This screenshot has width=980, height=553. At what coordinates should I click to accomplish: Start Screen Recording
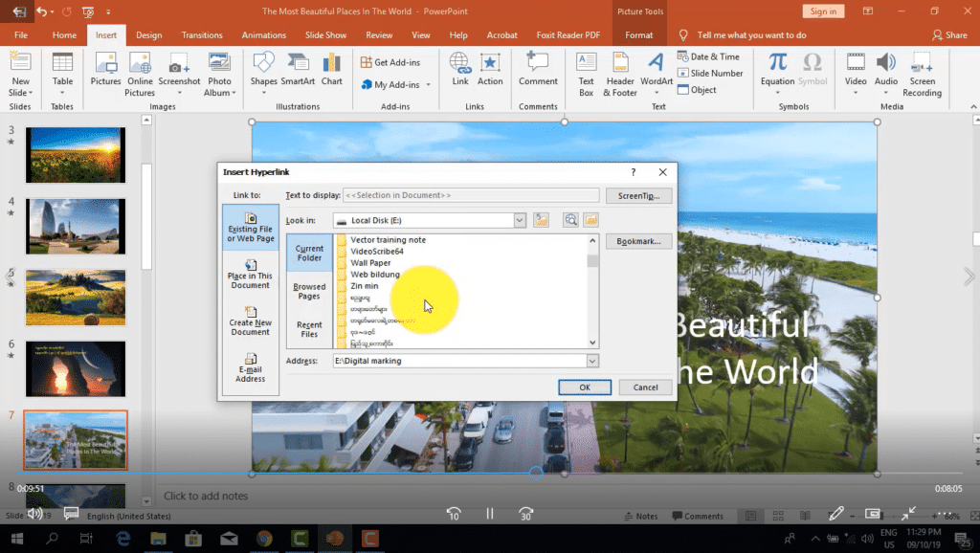pyautogui.click(x=922, y=75)
